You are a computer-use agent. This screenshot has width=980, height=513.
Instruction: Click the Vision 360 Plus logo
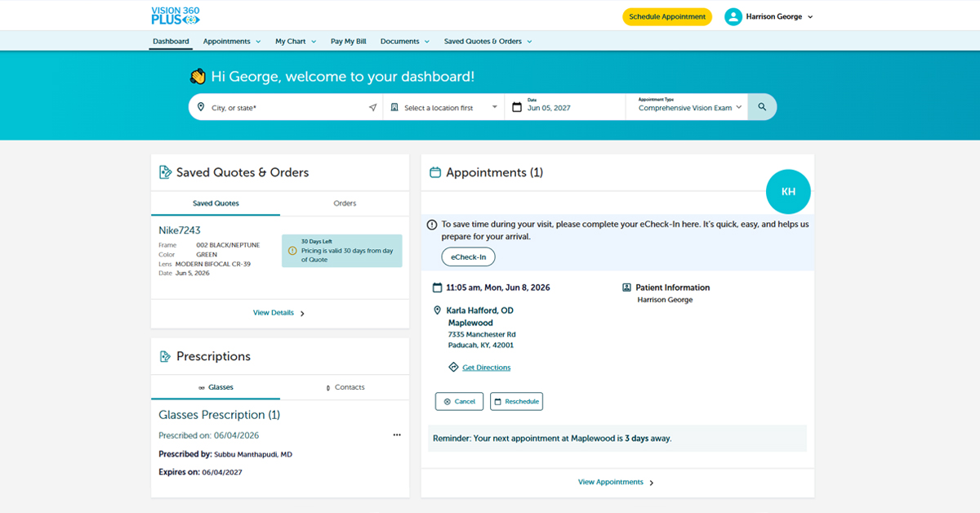pos(176,15)
